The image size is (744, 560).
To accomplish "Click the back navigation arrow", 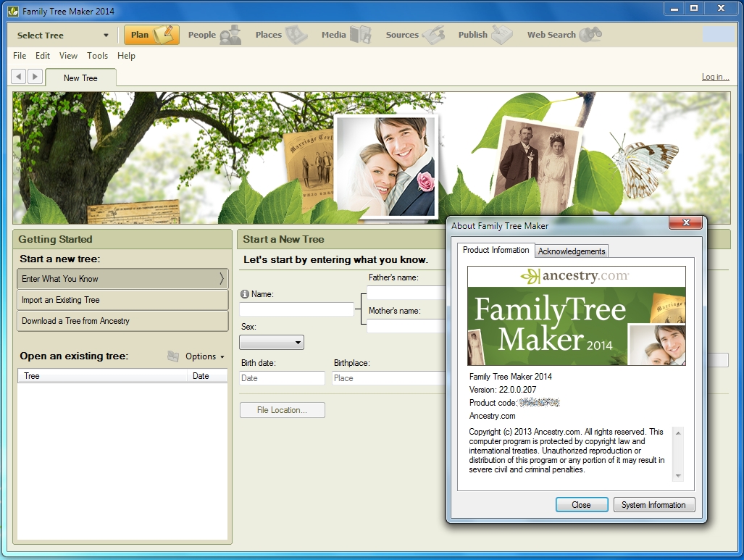I will click(x=19, y=76).
